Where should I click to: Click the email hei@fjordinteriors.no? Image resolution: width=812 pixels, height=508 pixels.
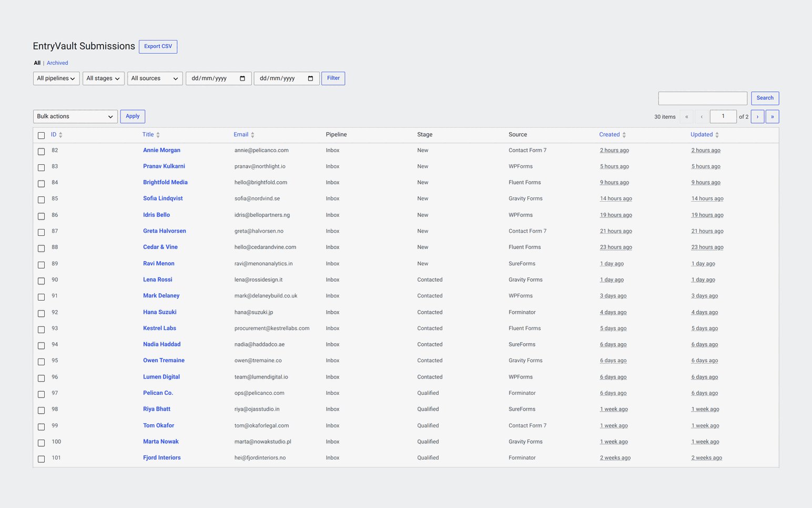(260, 457)
